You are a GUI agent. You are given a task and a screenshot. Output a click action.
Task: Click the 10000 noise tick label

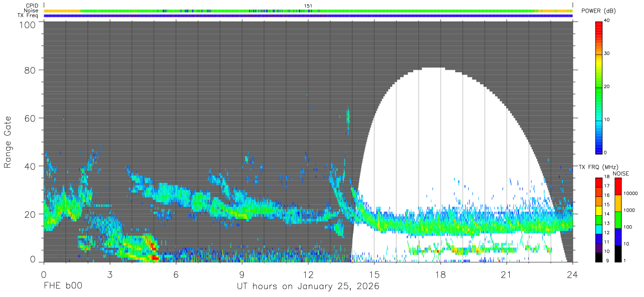pyautogui.click(x=630, y=193)
